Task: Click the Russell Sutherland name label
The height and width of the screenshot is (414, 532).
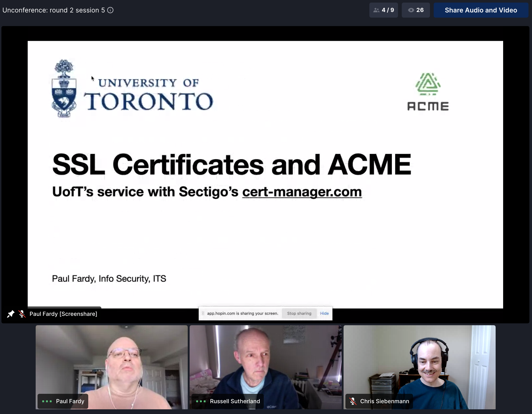Action: coord(235,401)
